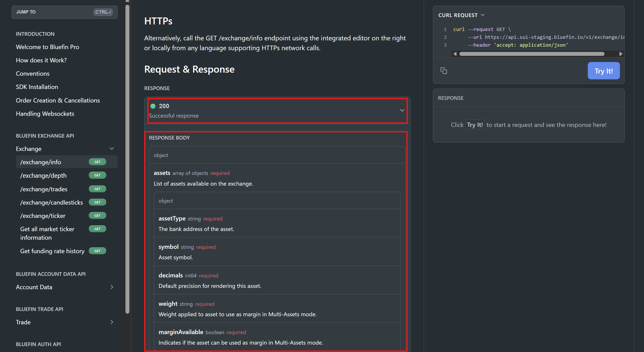Viewport: 644px width, 352px height.
Task: Select /exchange/trades endpoint
Action: click(44, 189)
